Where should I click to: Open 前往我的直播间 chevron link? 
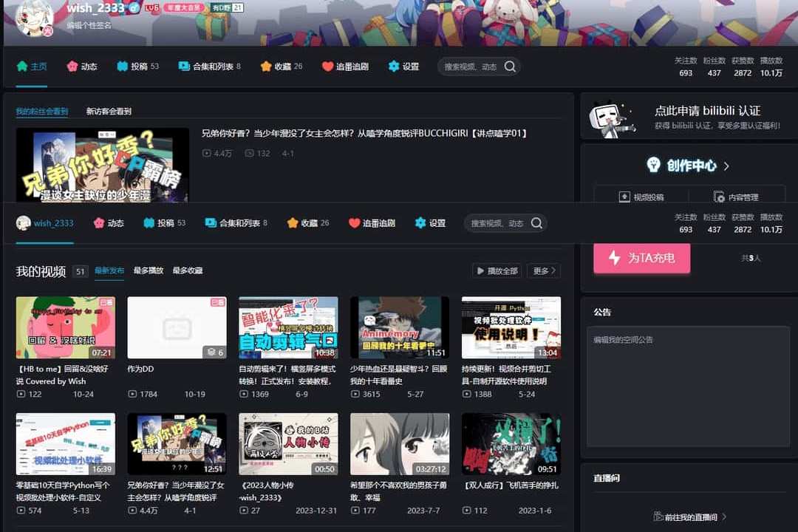point(724,517)
